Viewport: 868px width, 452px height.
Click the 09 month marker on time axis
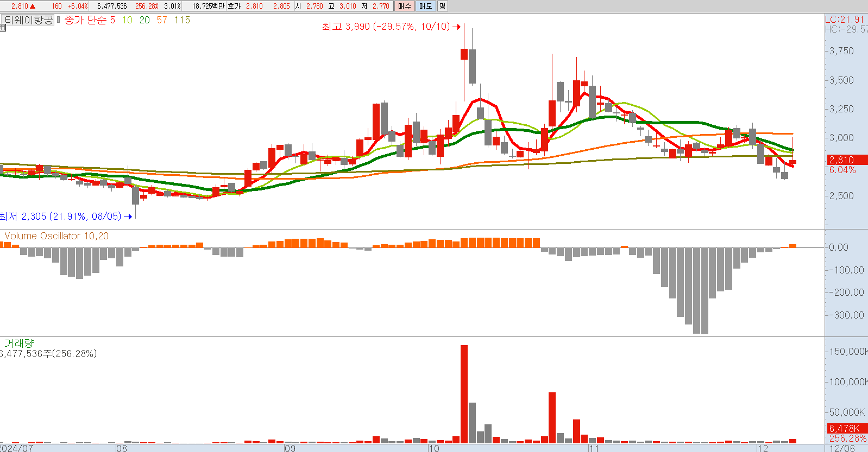[x=290, y=448]
